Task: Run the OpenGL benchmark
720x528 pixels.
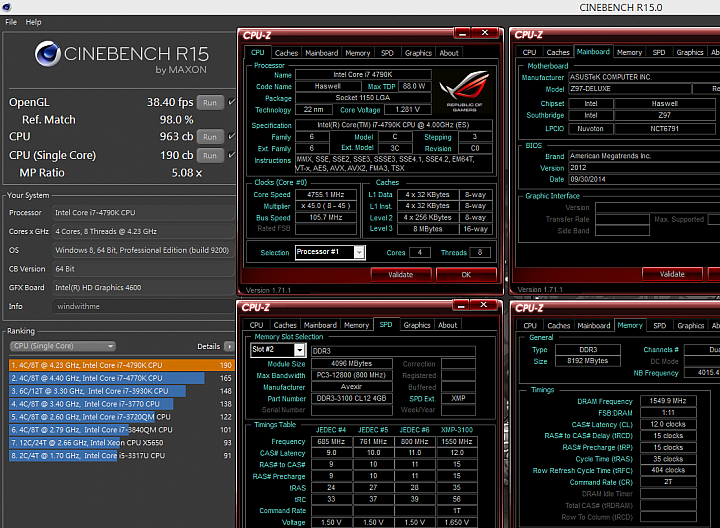Action: tap(210, 102)
